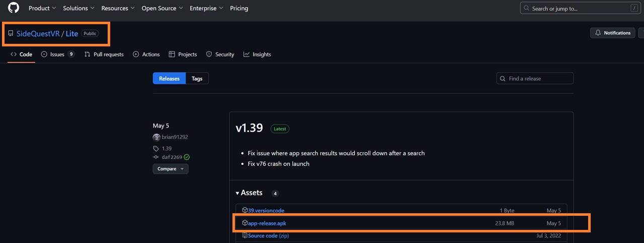Image resolution: width=644 pixels, height=243 pixels.
Task: Download 39.versioncode asset
Action: [266, 210]
